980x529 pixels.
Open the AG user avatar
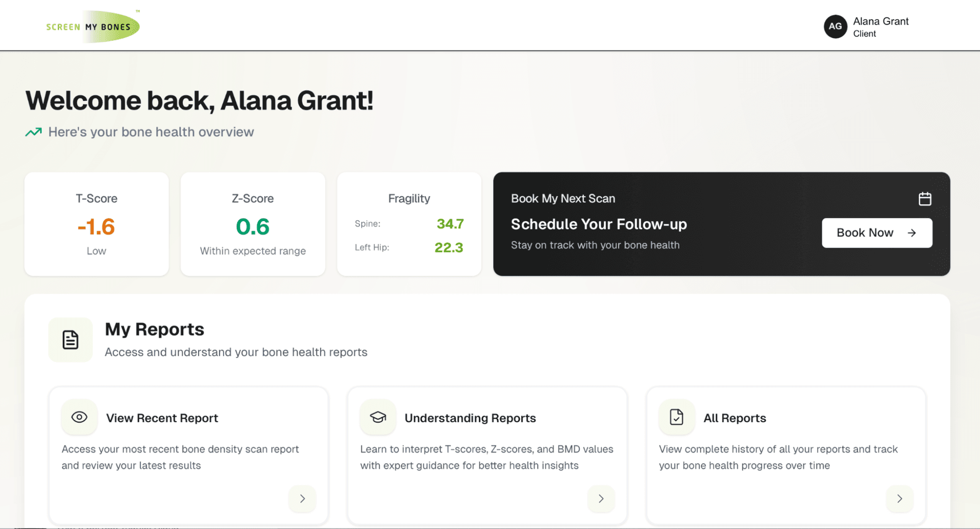click(x=835, y=27)
